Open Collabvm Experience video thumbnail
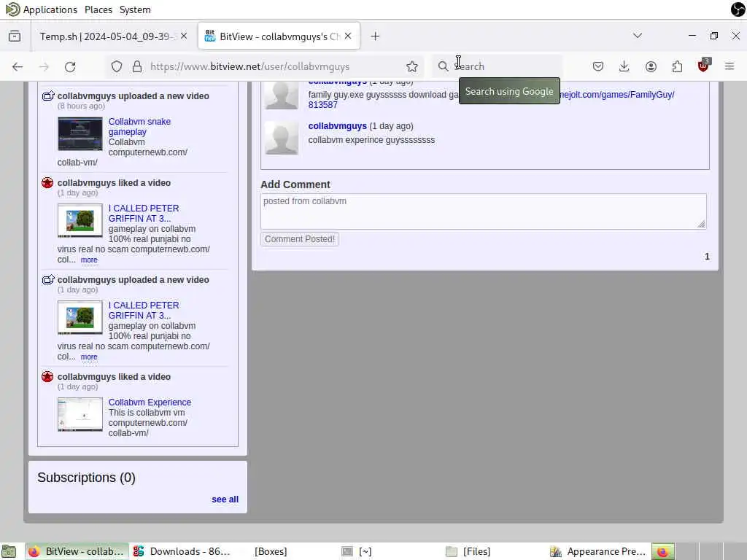This screenshot has height=560, width=747. 80,414
